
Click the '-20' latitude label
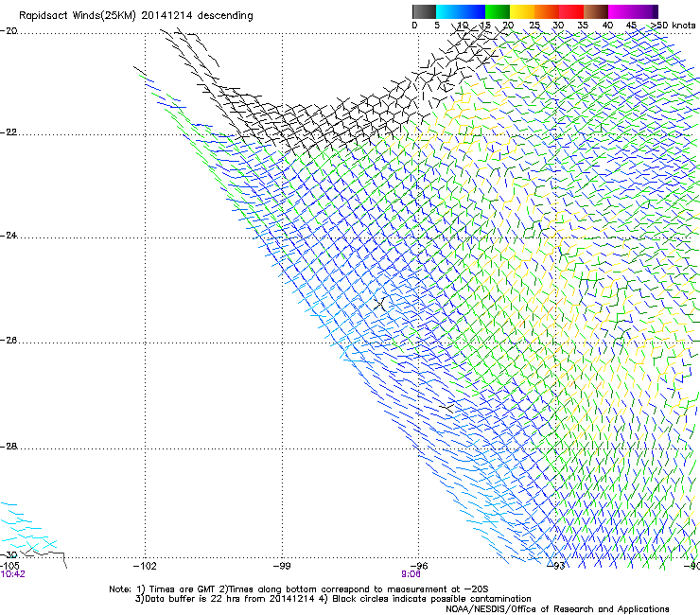tap(9, 31)
